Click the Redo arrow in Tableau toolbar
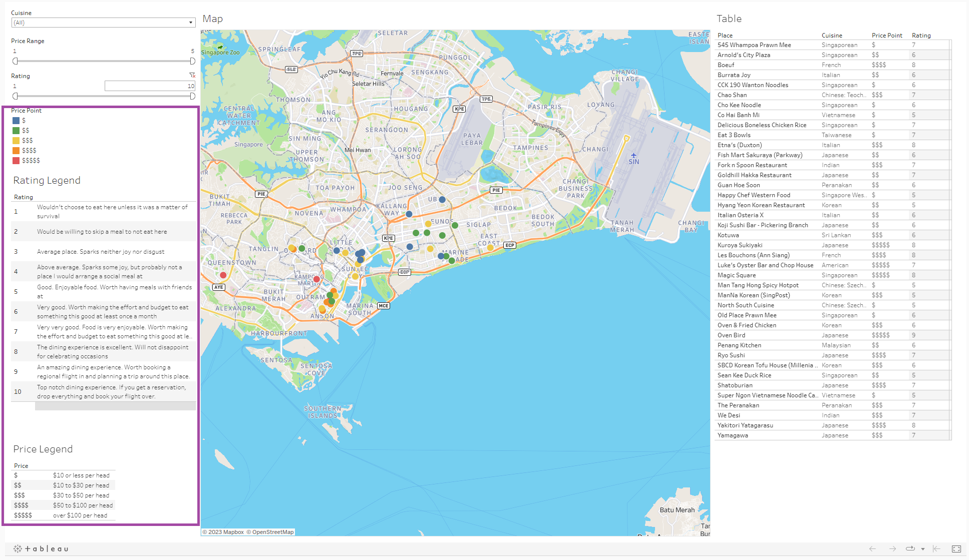969x560 pixels. (892, 549)
